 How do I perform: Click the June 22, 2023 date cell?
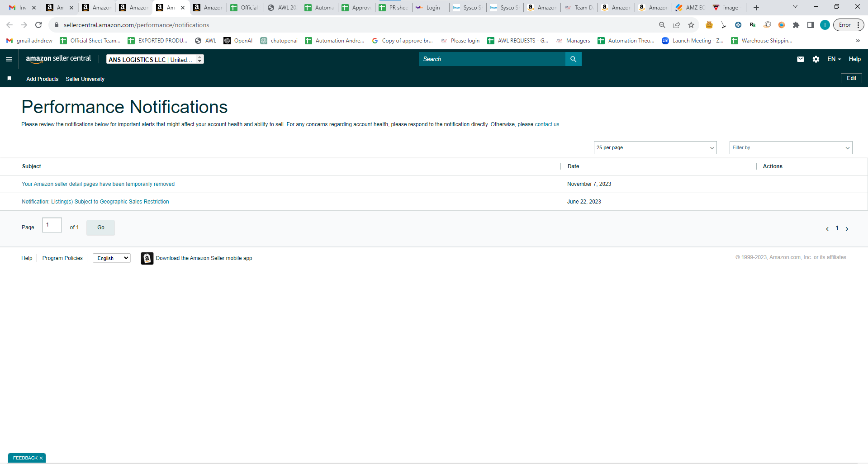[584, 202]
